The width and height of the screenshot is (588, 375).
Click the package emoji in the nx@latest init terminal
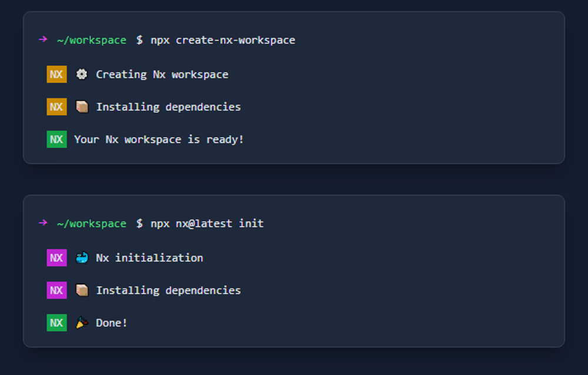pyautogui.click(x=82, y=290)
